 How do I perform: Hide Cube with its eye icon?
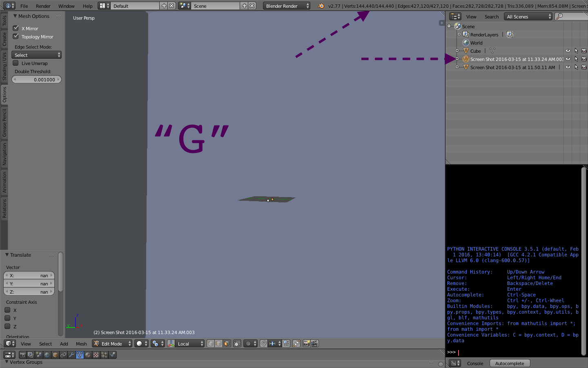(x=568, y=51)
